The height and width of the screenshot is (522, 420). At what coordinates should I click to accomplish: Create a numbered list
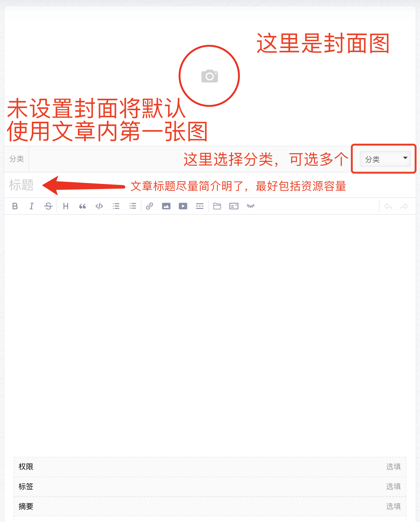[x=133, y=206]
